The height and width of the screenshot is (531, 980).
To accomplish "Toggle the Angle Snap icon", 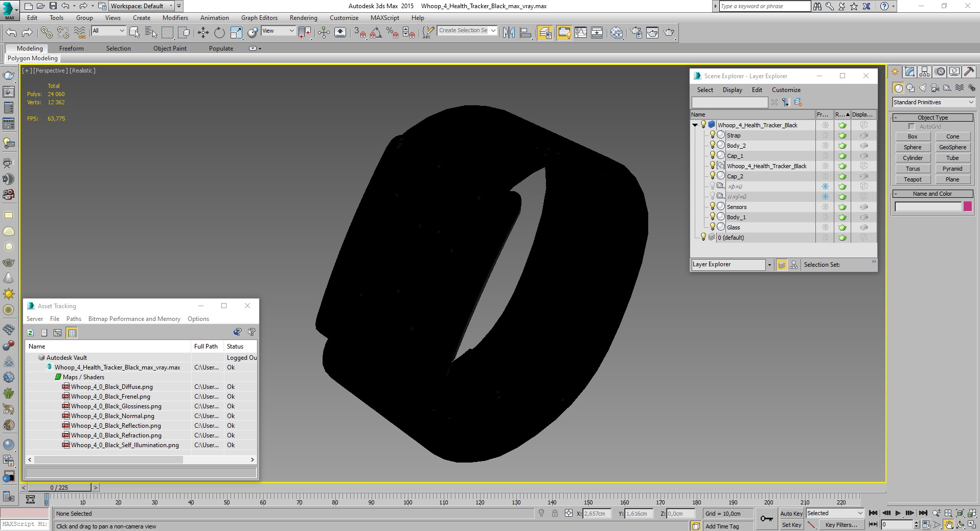I will tap(376, 33).
